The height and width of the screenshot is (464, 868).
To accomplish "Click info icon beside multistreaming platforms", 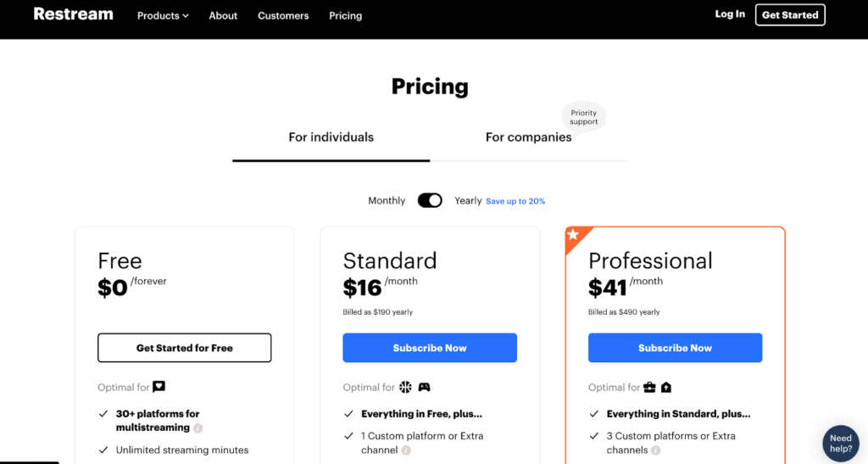I will pyautogui.click(x=198, y=428).
